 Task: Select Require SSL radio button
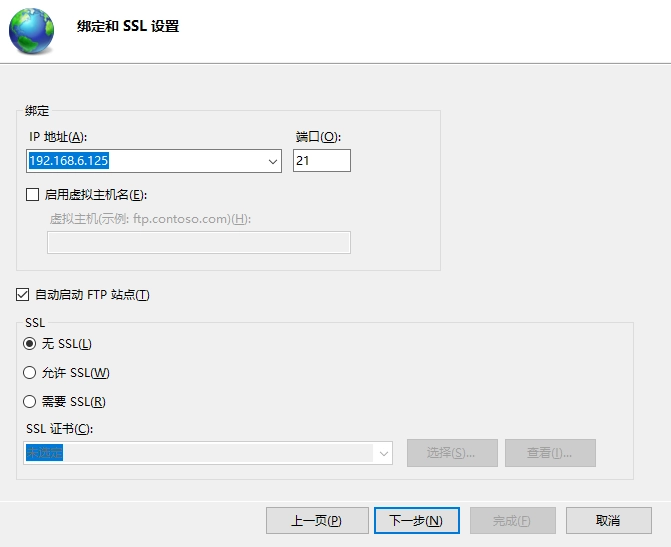[29, 402]
